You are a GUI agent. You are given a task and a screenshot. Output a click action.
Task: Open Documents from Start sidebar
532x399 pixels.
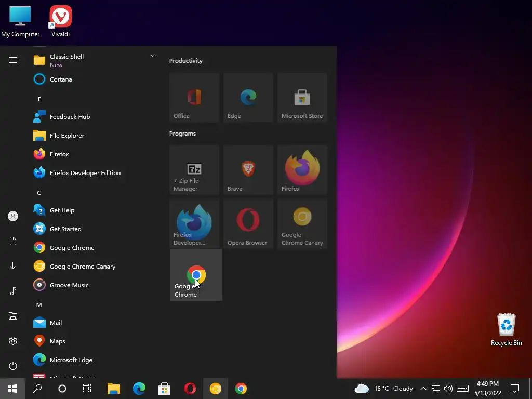coord(13,241)
